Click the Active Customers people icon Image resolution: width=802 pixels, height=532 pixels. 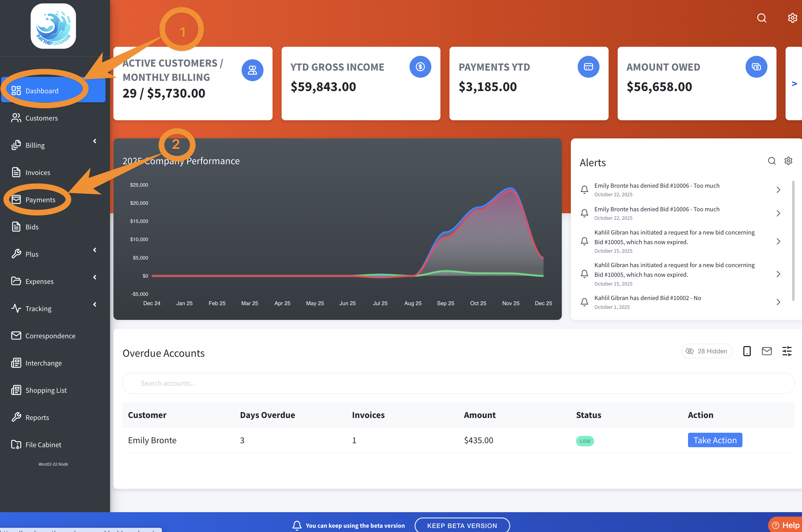pos(252,70)
